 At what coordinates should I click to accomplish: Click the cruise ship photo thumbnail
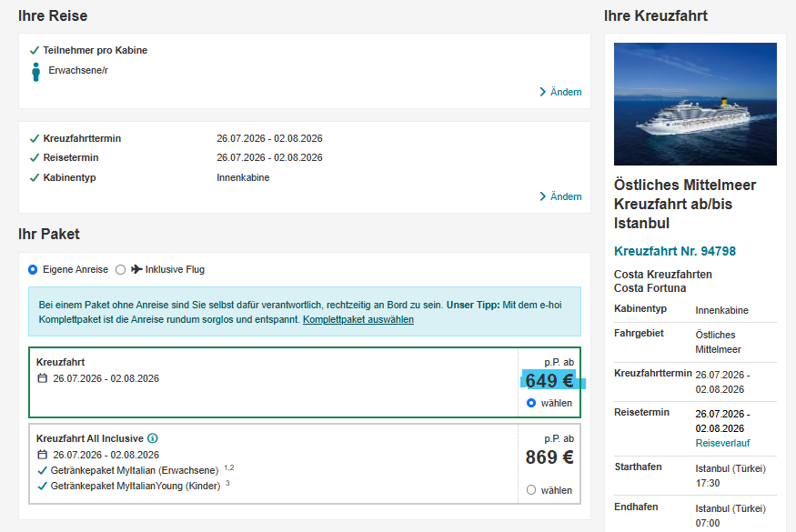(x=695, y=104)
